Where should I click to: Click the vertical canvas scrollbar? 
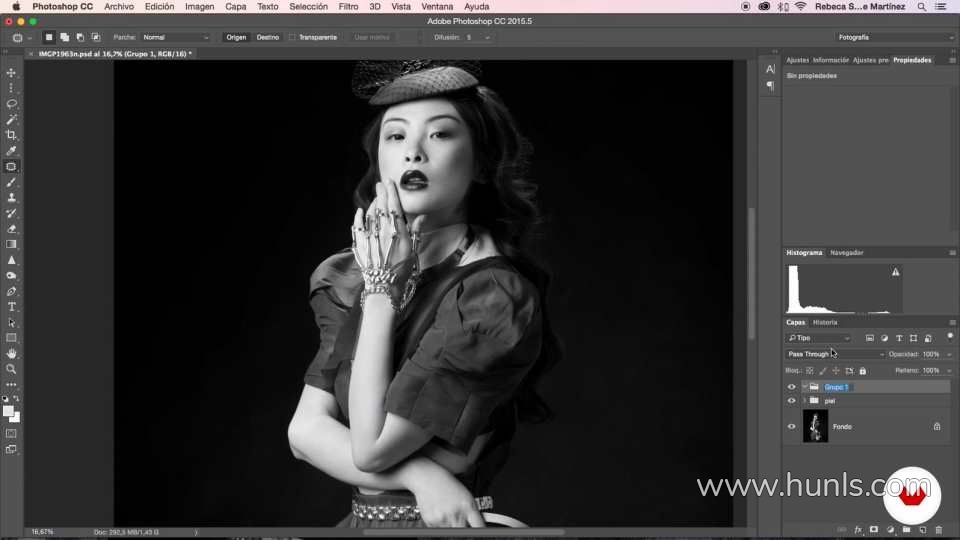click(752, 274)
